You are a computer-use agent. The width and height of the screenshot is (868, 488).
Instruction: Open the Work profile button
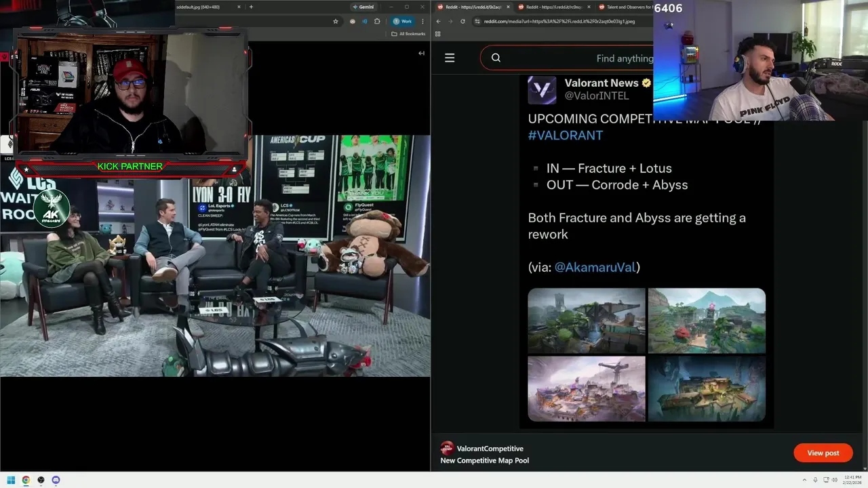point(402,21)
